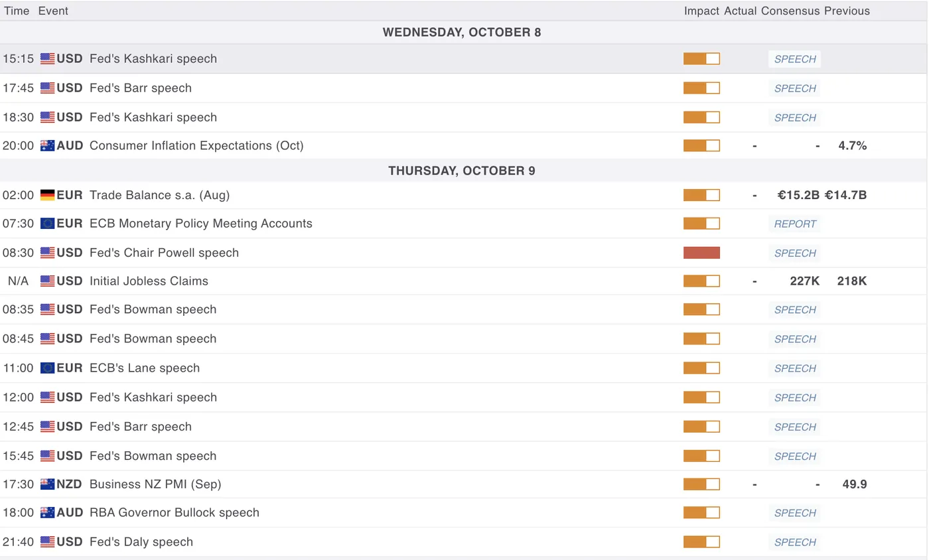Open the REPORT badge for ECB Meeting Accounts
929x560 pixels.
click(795, 224)
